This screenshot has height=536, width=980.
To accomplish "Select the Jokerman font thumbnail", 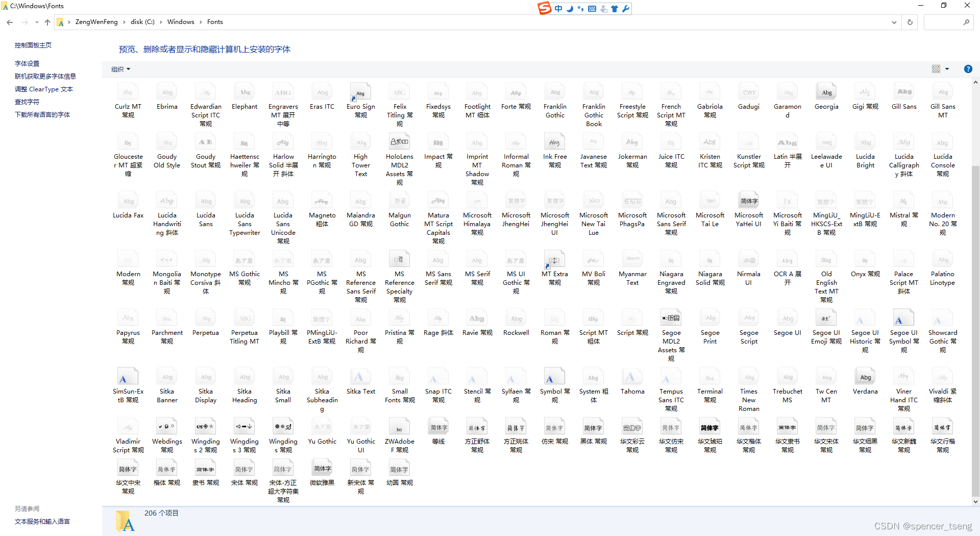I will [632, 142].
